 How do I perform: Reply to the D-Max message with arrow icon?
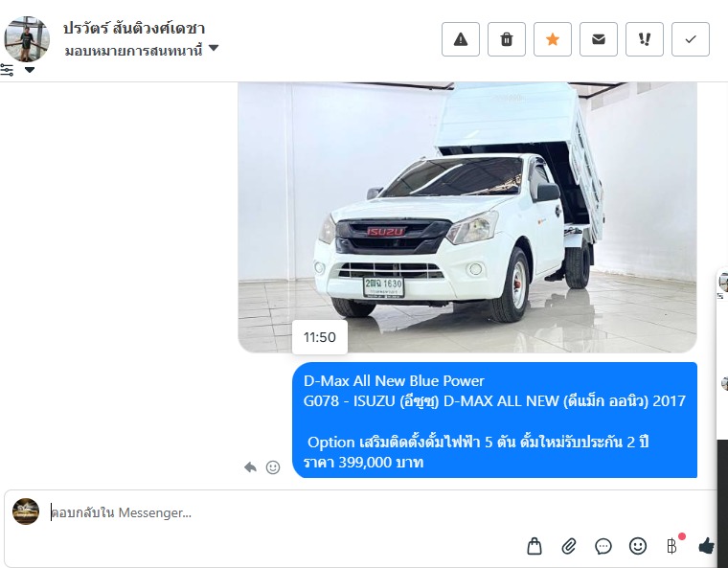coord(250,466)
